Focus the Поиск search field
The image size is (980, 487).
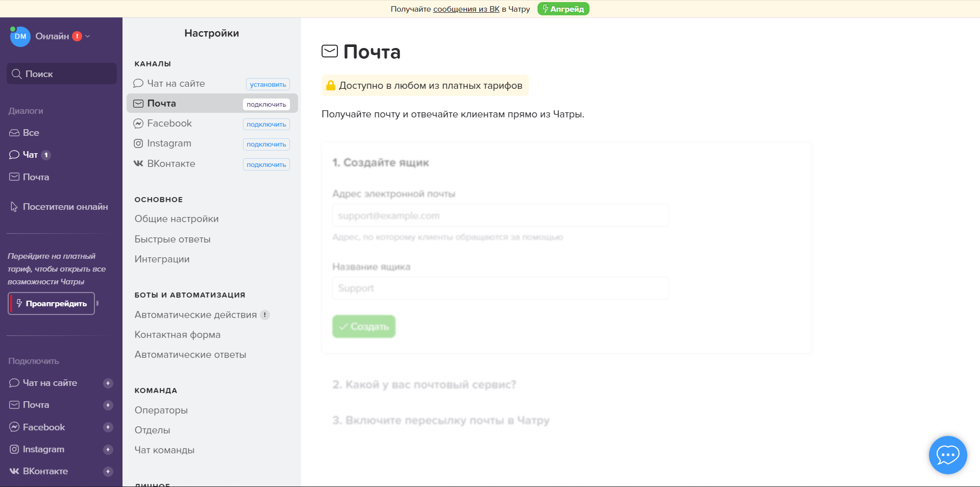coord(62,74)
